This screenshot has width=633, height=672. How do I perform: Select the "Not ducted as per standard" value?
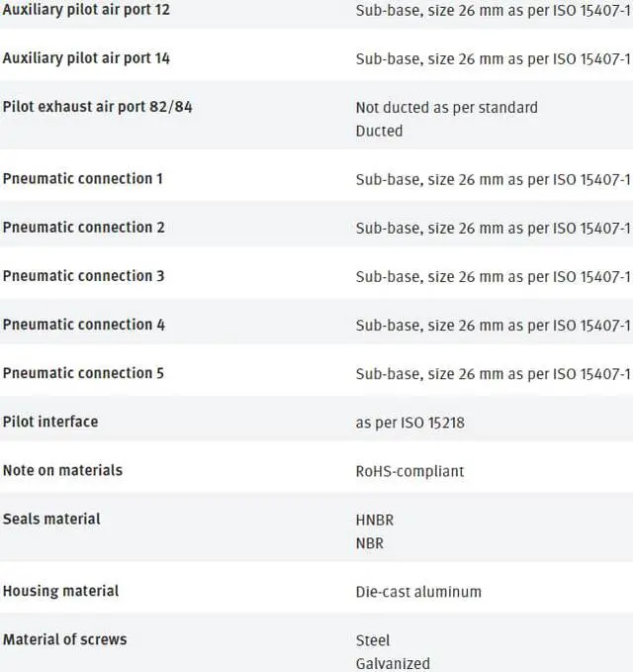tap(446, 107)
